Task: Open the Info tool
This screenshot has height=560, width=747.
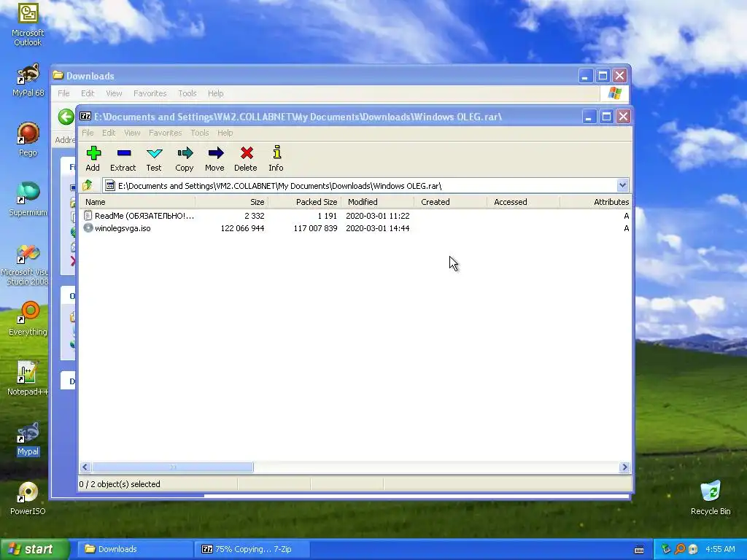Action: coord(276,158)
